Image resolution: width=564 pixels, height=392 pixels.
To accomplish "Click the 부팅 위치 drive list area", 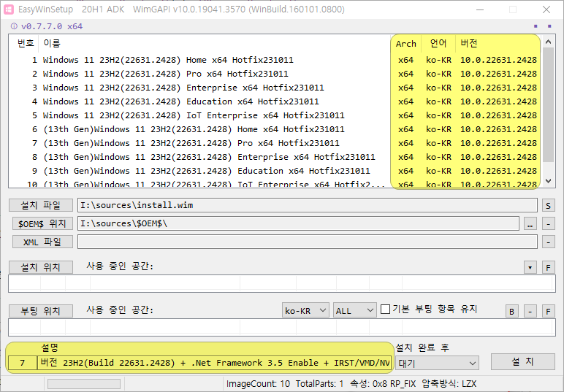I will click(x=282, y=327).
